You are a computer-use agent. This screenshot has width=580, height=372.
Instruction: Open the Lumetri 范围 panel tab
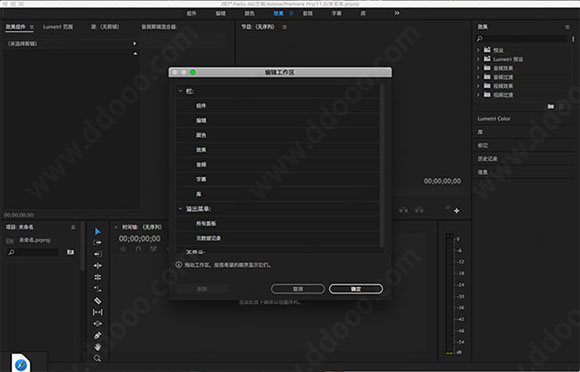click(x=58, y=27)
